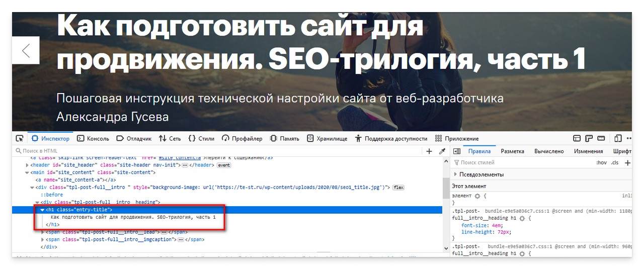
Task: Click the measure area ruler icon
Action: click(601, 139)
